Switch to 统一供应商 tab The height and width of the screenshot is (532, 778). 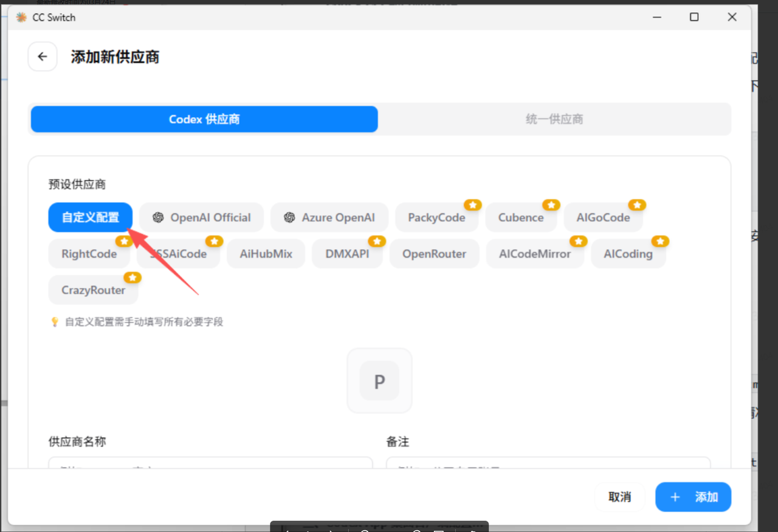click(554, 119)
